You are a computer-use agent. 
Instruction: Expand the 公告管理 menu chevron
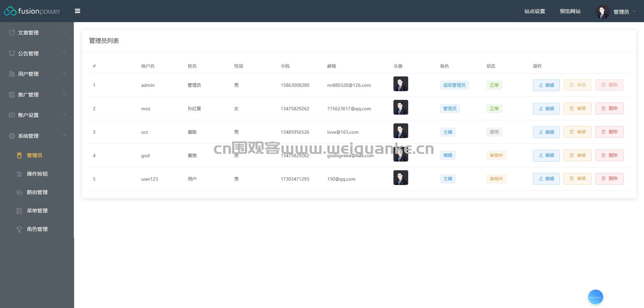64,53
